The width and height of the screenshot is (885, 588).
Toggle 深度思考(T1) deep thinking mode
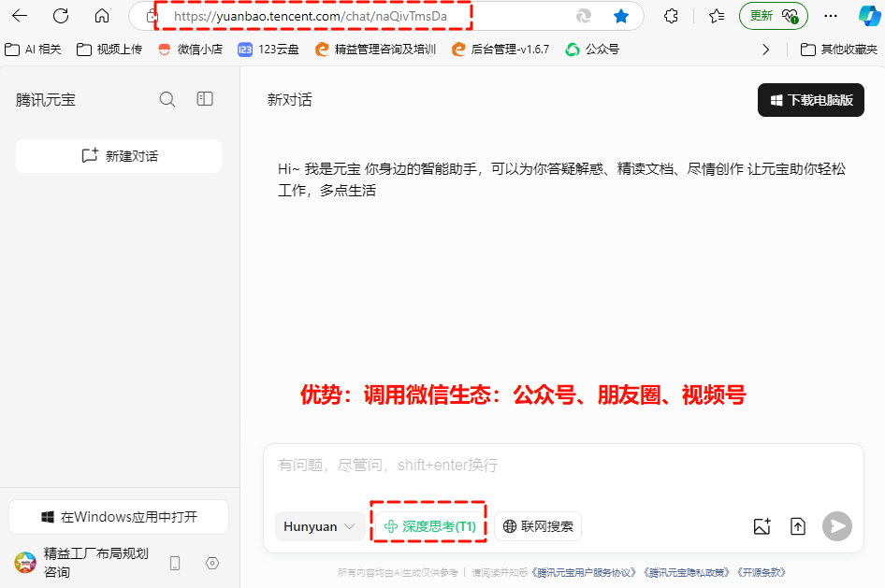[x=429, y=526]
